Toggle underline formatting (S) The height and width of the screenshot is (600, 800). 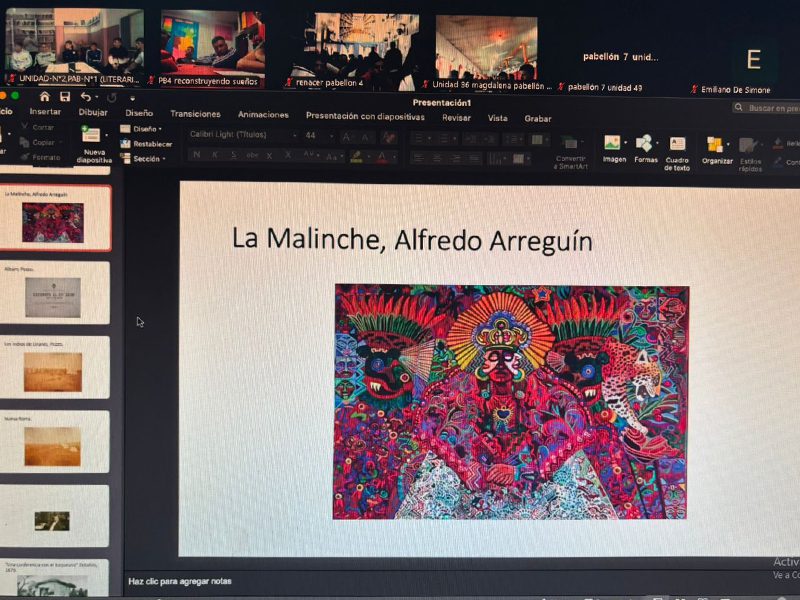pos(234,155)
